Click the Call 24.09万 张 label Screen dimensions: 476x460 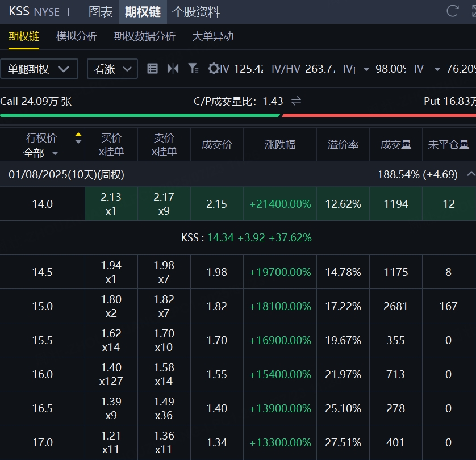(x=36, y=101)
